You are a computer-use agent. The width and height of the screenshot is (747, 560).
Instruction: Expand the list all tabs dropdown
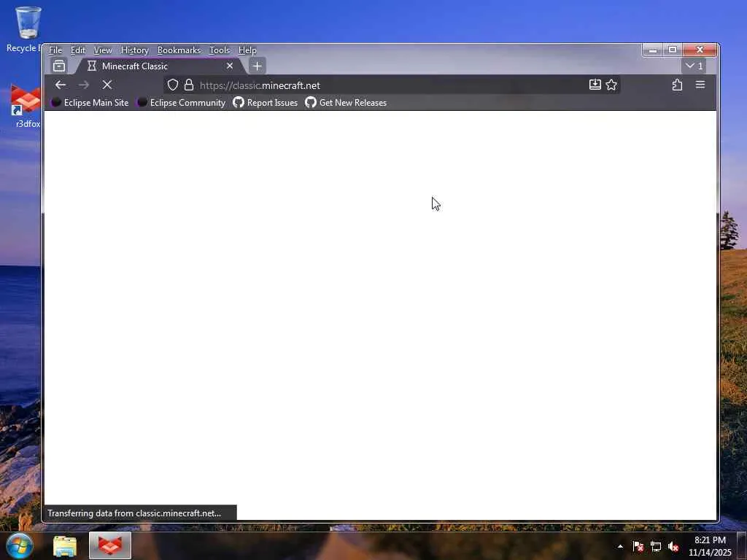(694, 66)
